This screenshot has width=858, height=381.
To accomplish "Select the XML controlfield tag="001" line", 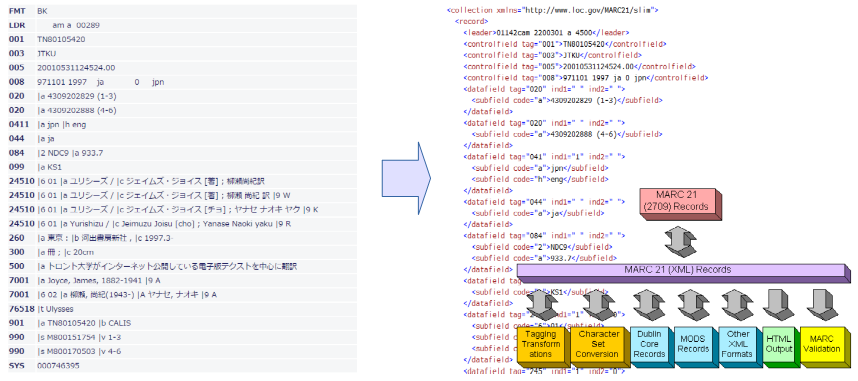I will (x=565, y=44).
